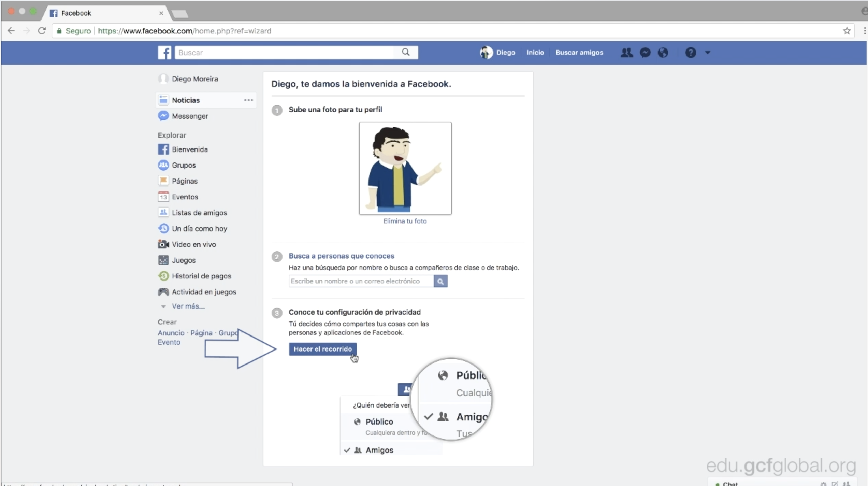Click Busca a personas que conoces
The image size is (868, 486).
click(x=341, y=256)
